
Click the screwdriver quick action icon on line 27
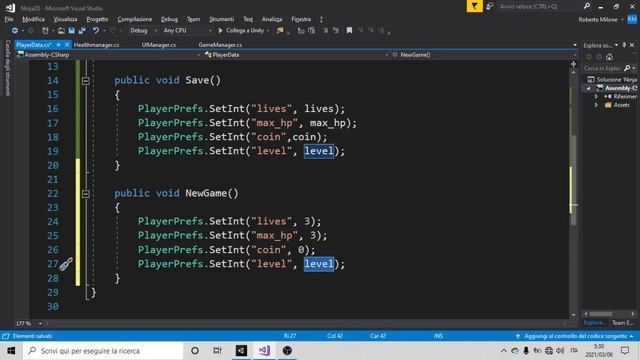(x=66, y=264)
